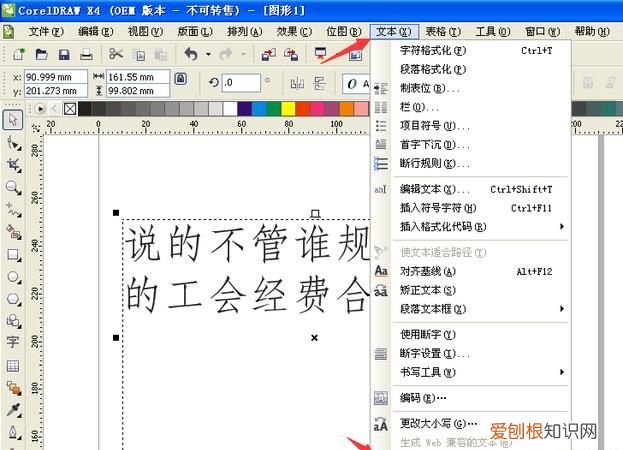623x450 pixels.
Task: Select the Rectangle tool
Action: tap(14, 255)
